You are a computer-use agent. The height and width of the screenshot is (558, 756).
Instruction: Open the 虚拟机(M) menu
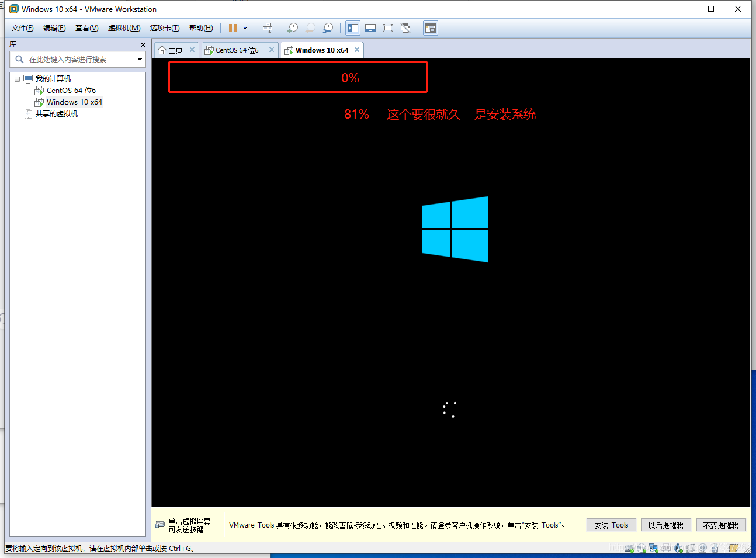click(124, 28)
